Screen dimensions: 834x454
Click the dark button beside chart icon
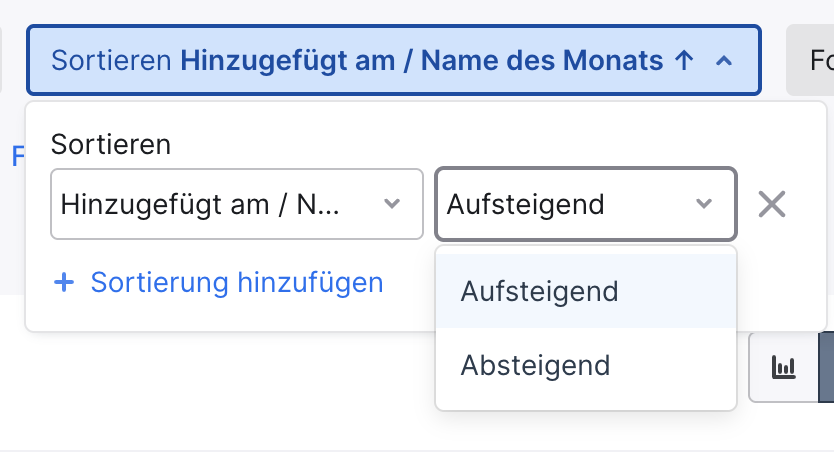[826, 367]
